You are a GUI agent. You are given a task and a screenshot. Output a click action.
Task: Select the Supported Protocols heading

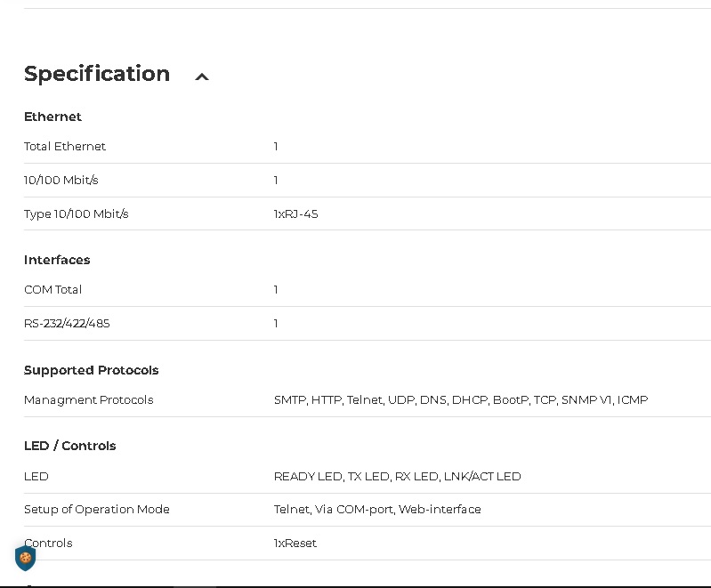pos(91,370)
